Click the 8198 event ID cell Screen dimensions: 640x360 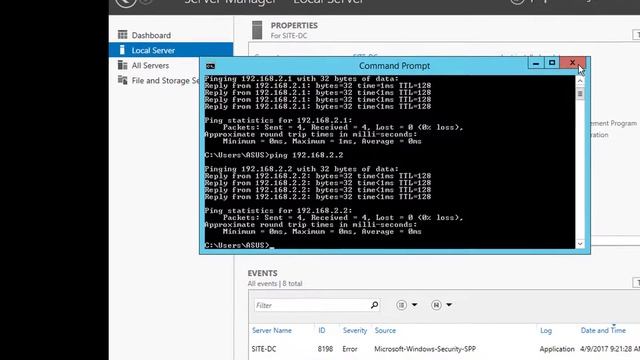(325, 349)
